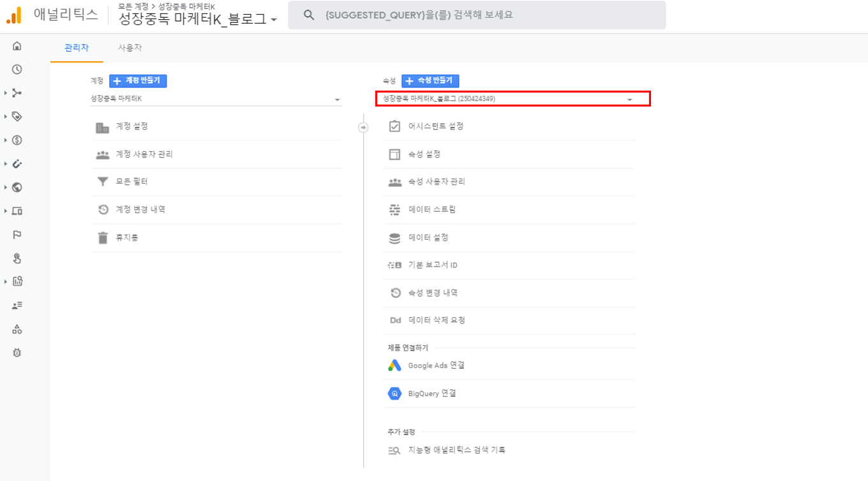Open the Engagement tag icon
Image resolution: width=868 pixels, height=481 pixels.
click(17, 117)
